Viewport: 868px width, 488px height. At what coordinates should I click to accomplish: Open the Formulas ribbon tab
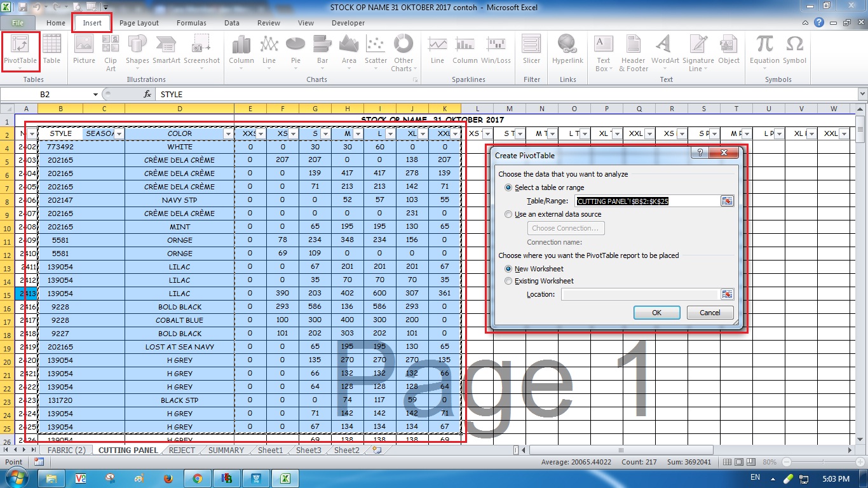pos(191,22)
